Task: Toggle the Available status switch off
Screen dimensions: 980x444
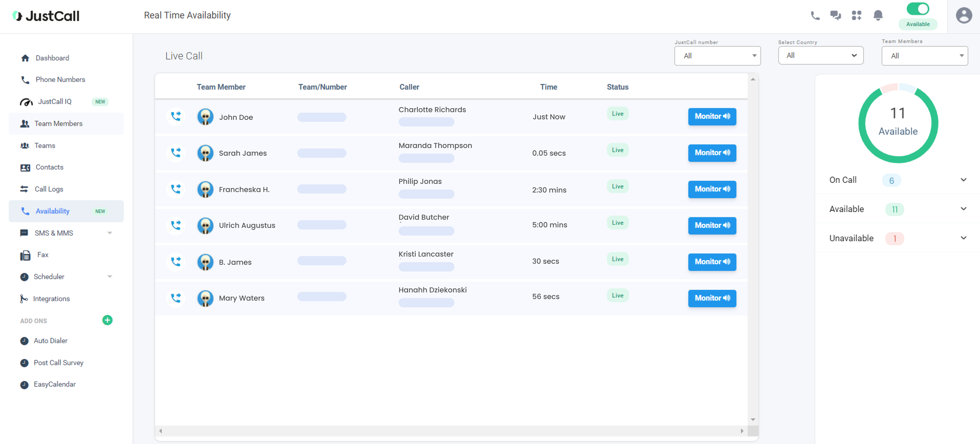Action: (918, 9)
